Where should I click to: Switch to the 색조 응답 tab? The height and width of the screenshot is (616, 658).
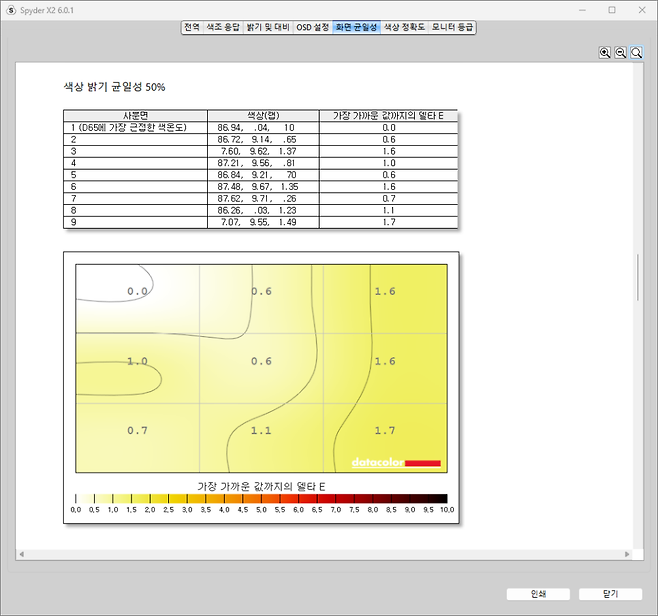point(222,27)
